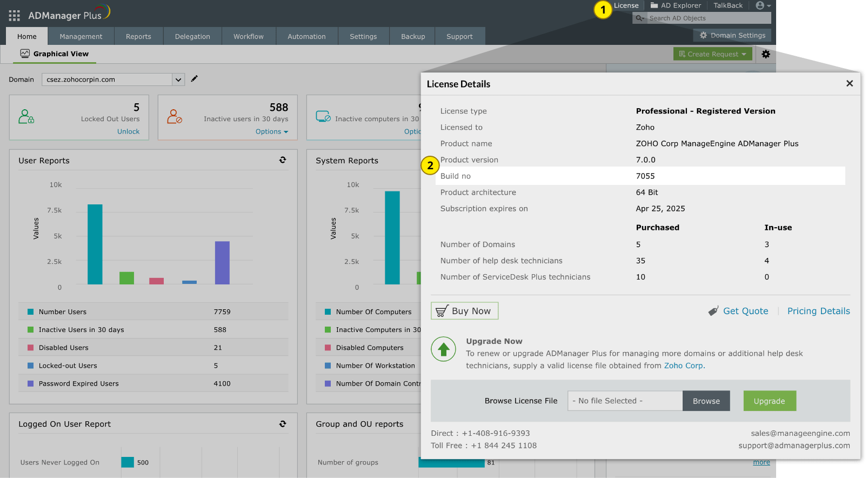Click the Search AD Objects field
This screenshot has height=478, width=868.
[x=708, y=18]
